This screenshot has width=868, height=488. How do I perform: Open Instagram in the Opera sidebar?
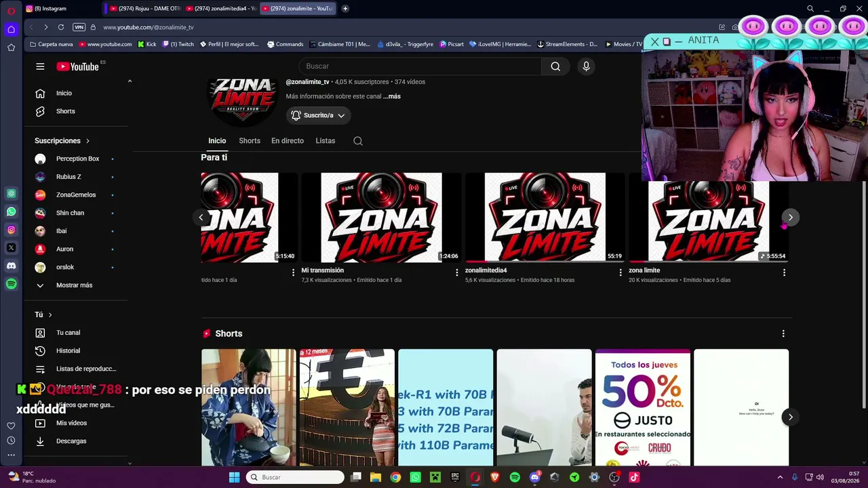click(11, 230)
